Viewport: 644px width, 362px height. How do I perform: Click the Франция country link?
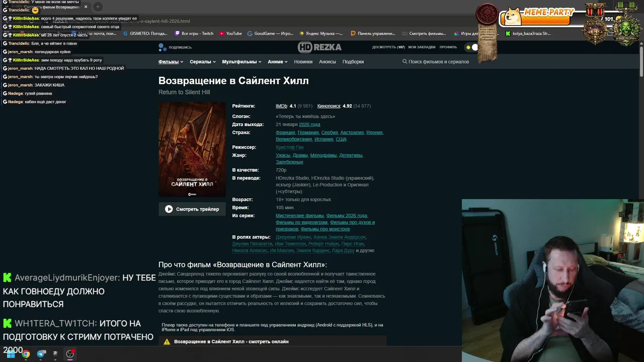point(285,133)
